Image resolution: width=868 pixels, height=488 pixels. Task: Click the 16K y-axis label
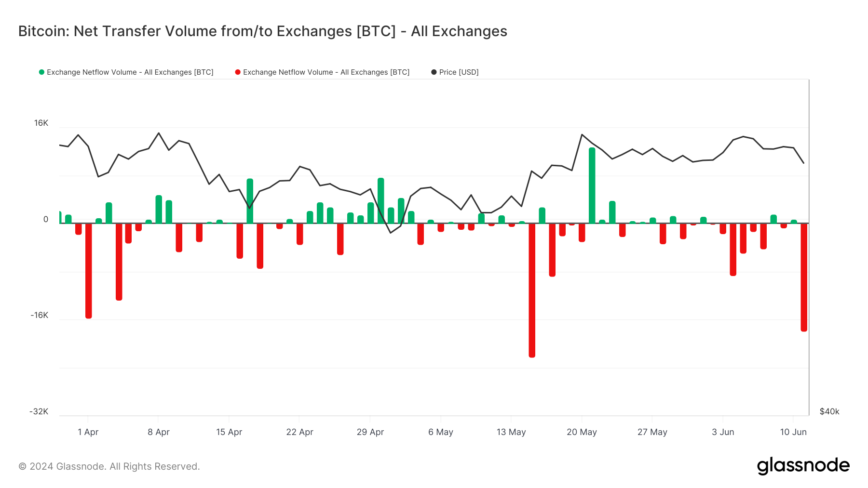41,123
